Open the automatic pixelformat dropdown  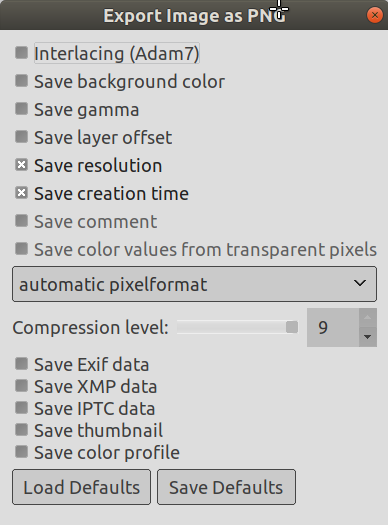coord(195,284)
